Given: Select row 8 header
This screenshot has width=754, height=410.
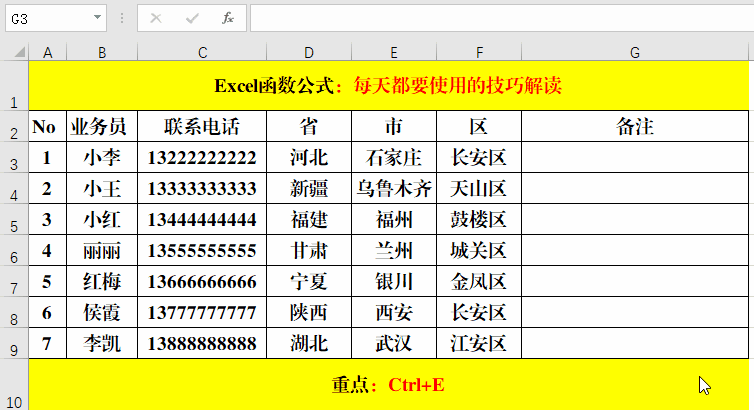Looking at the screenshot, I should [14, 312].
